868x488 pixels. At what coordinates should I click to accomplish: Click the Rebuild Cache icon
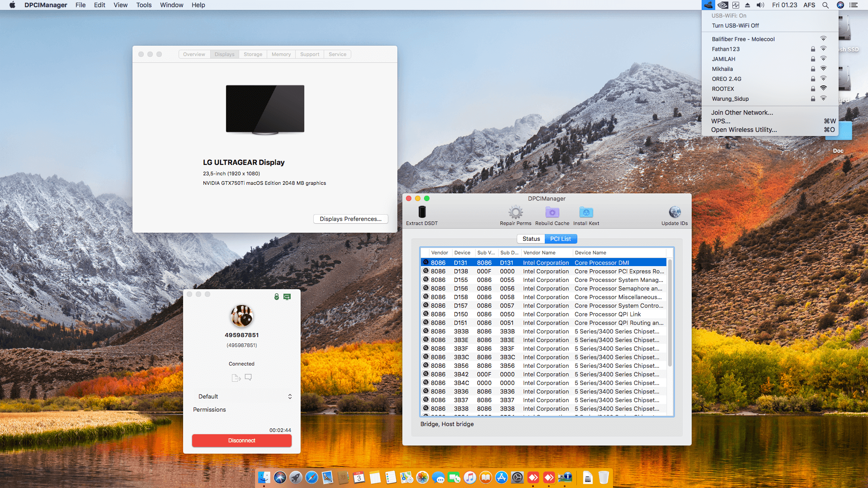pos(552,212)
